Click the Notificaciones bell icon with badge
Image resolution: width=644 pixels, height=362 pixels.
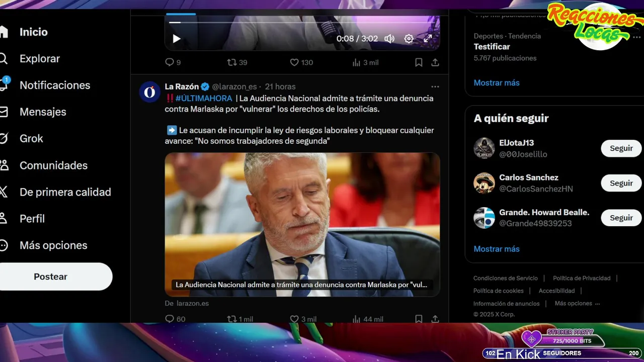tap(4, 84)
